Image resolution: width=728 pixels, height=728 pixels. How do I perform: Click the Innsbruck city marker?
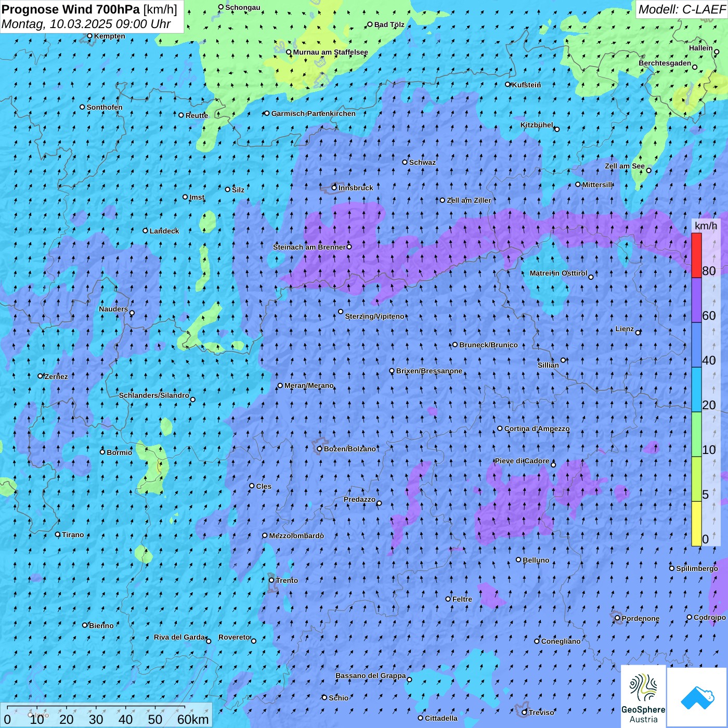click(334, 188)
